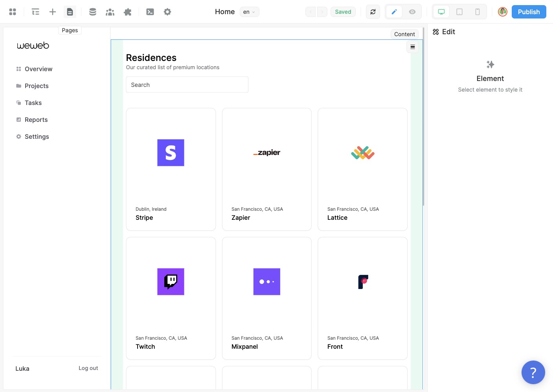Click the weweb logo
This screenshot has height=392, width=553.
point(33,46)
